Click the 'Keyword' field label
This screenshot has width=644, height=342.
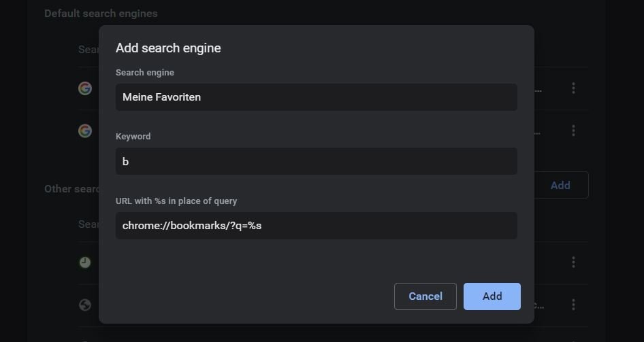133,137
